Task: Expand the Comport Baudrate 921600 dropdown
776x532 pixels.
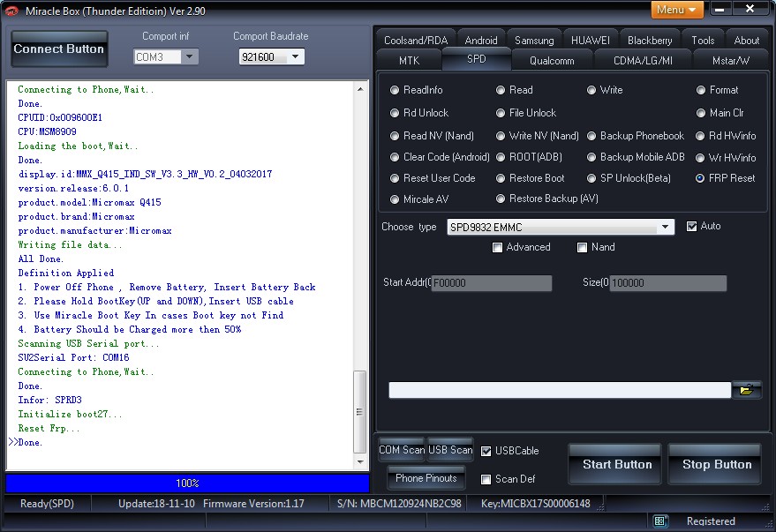Action: pos(295,56)
